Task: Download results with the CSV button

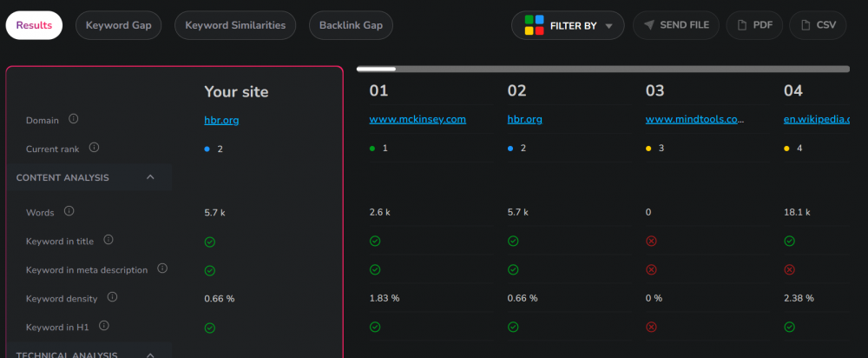Action: click(819, 25)
